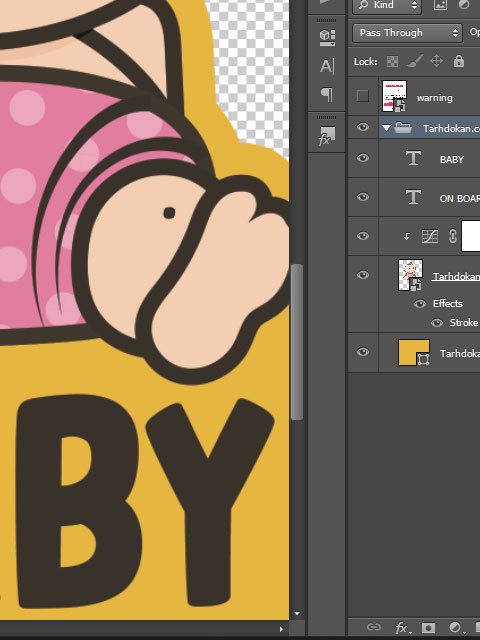Select the baby smart object thumbnail
This screenshot has height=640, width=480.
coord(410,275)
